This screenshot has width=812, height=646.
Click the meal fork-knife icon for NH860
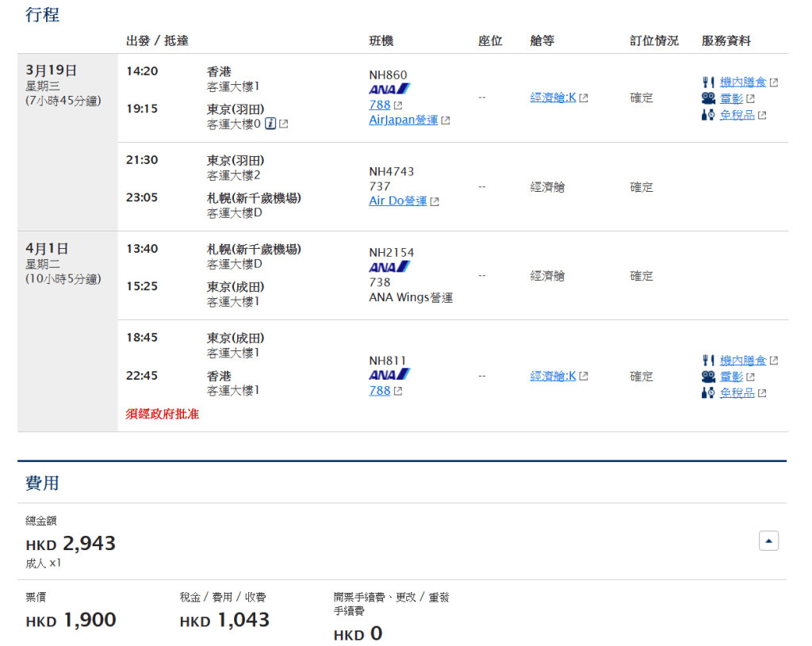click(708, 82)
